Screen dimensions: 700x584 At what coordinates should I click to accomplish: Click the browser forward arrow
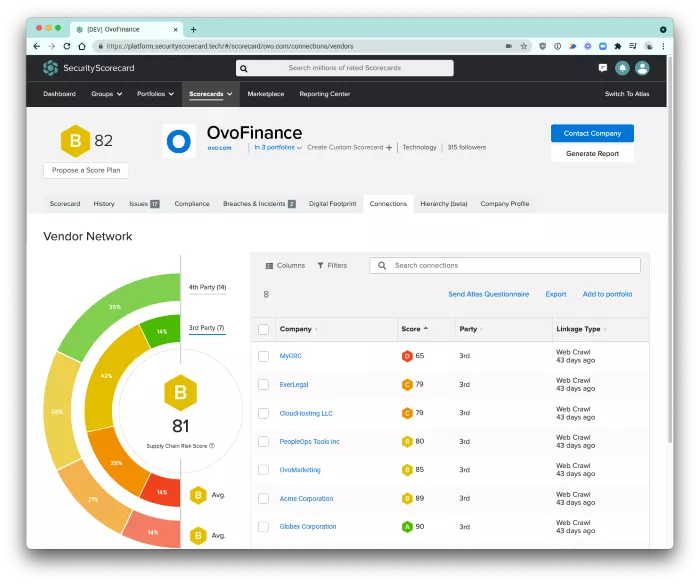(52, 46)
